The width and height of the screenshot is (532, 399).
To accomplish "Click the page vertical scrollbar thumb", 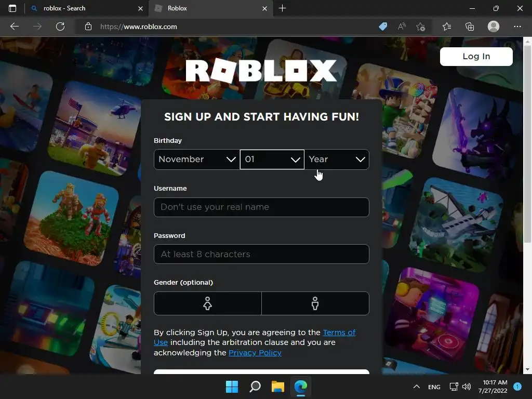I will 527,144.
